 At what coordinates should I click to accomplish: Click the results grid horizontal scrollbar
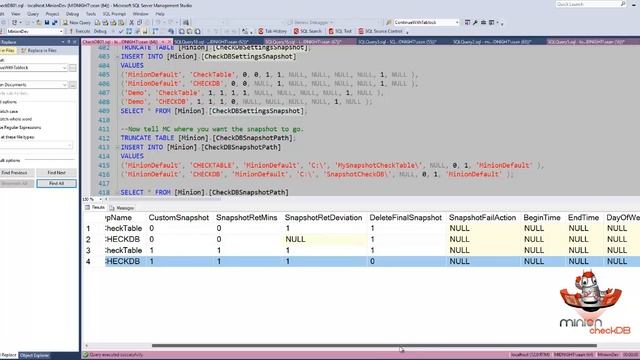pyautogui.click(x=374, y=346)
